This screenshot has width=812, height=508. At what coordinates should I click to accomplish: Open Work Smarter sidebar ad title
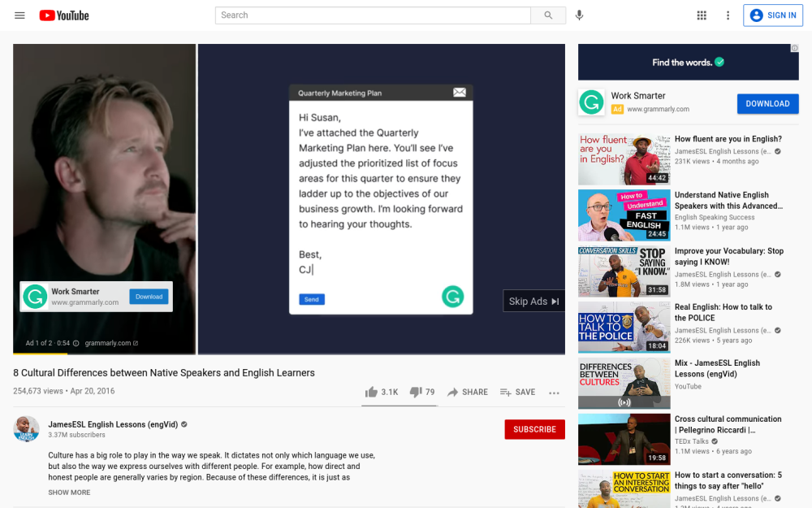(638, 96)
